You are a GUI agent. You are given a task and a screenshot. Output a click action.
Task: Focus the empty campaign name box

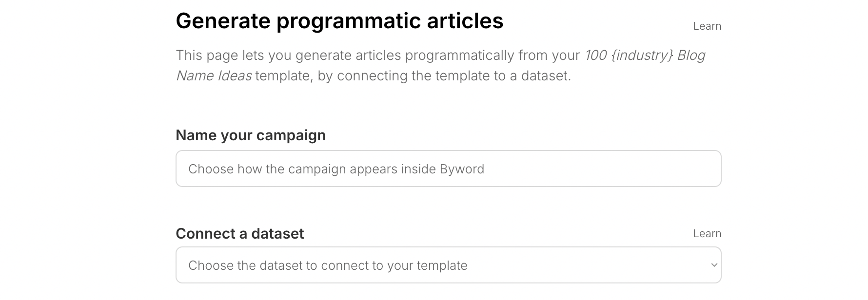tap(448, 169)
